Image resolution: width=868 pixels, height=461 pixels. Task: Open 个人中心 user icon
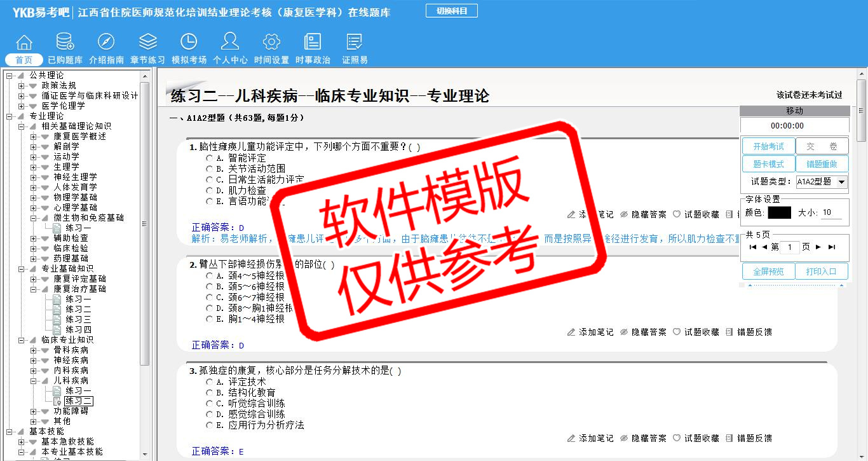coord(230,43)
